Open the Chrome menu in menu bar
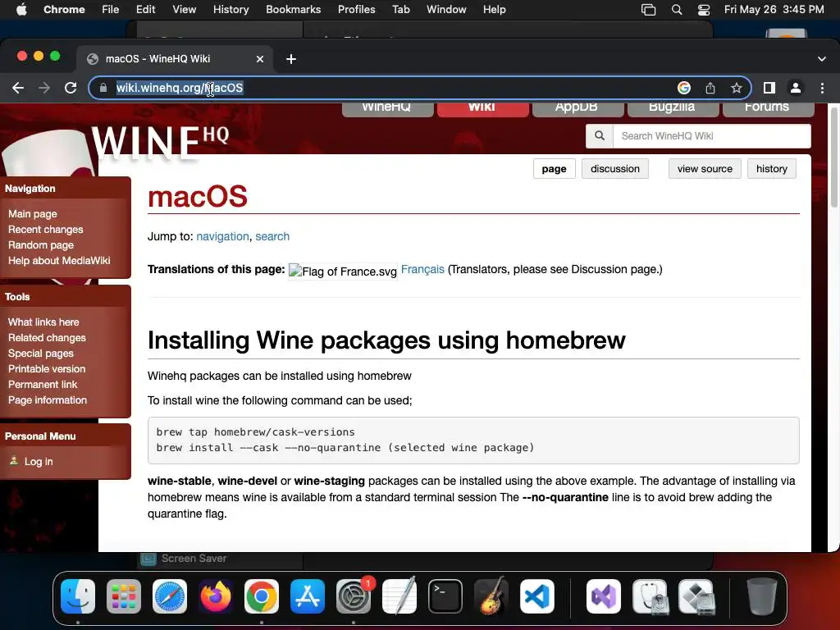The width and height of the screenshot is (840, 630). (64, 9)
